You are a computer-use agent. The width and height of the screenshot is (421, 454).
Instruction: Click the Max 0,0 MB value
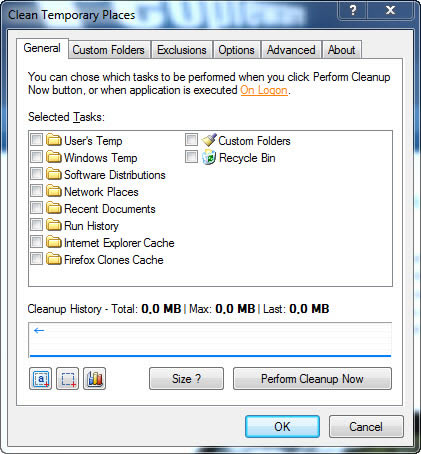pos(235,309)
